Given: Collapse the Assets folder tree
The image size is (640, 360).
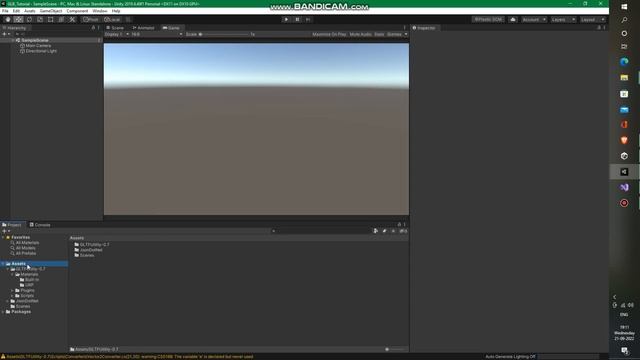Looking at the screenshot, I should pyautogui.click(x=3, y=264).
